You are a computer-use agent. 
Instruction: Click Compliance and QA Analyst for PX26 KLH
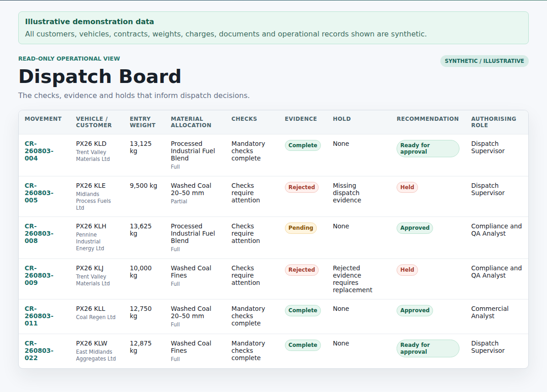point(496,230)
